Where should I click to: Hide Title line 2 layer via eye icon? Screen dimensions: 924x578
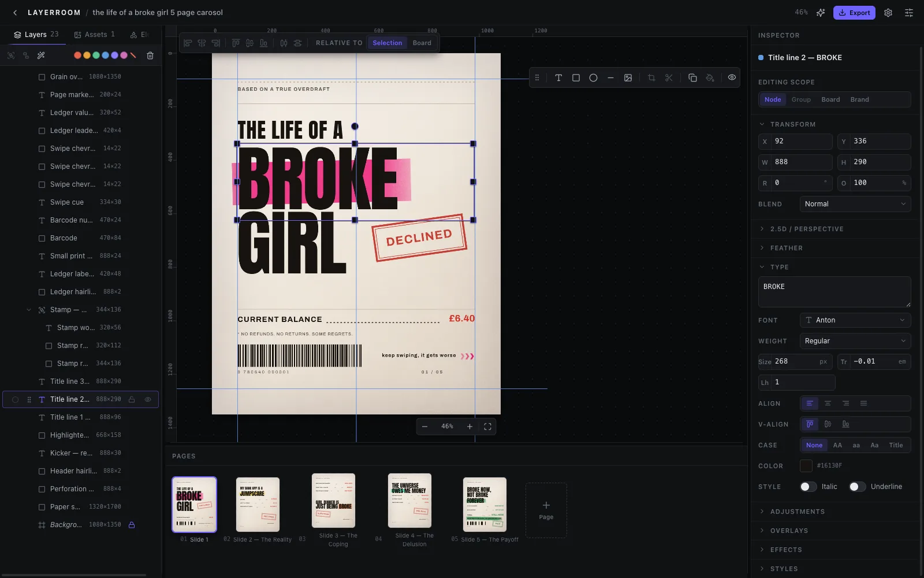[x=148, y=399]
